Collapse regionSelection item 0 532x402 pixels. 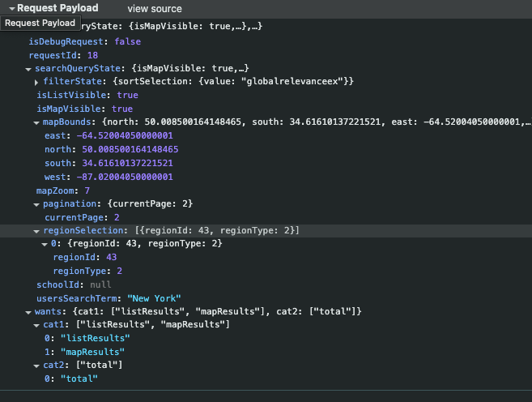pos(45,245)
